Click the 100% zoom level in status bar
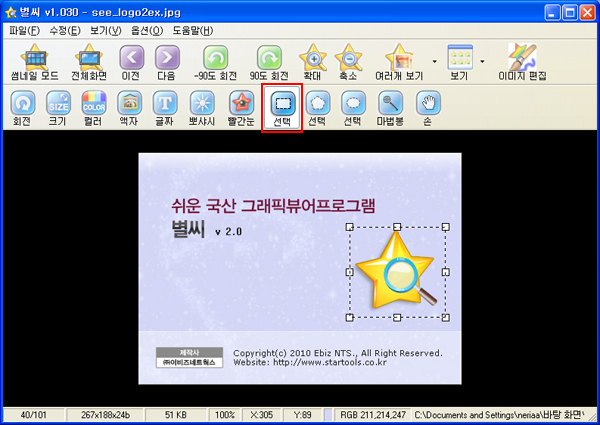Image resolution: width=600 pixels, height=425 pixels. (x=225, y=415)
